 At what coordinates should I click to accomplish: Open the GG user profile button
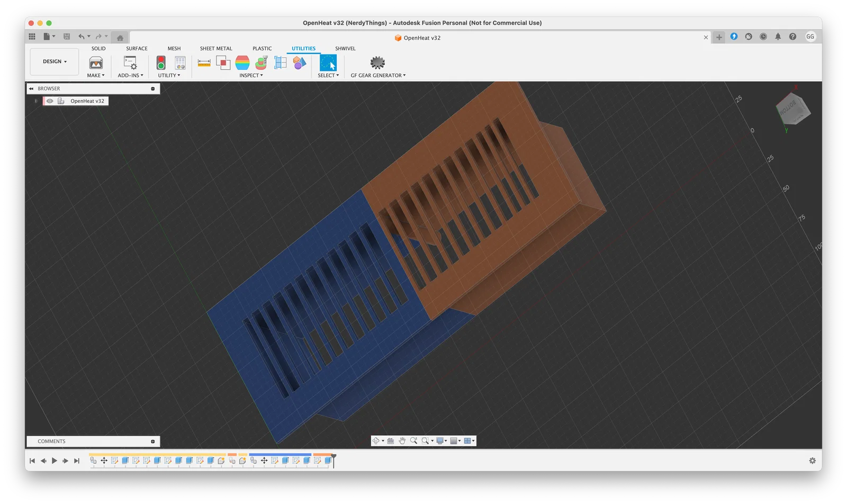[810, 37]
